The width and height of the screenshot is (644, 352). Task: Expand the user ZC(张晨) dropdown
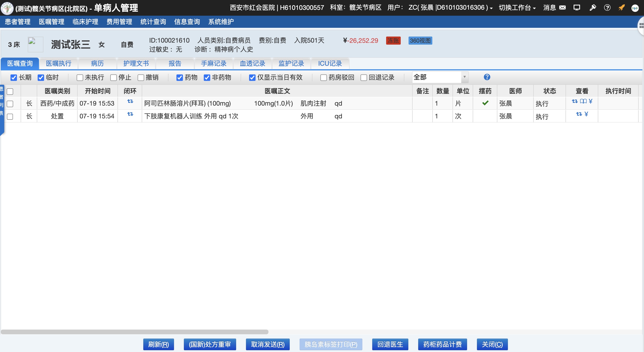click(450, 8)
